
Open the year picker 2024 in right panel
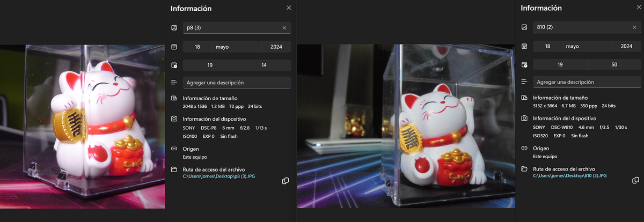(626, 47)
